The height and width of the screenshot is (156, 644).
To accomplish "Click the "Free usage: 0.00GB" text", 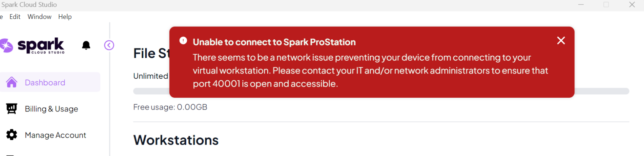I will (x=170, y=107).
